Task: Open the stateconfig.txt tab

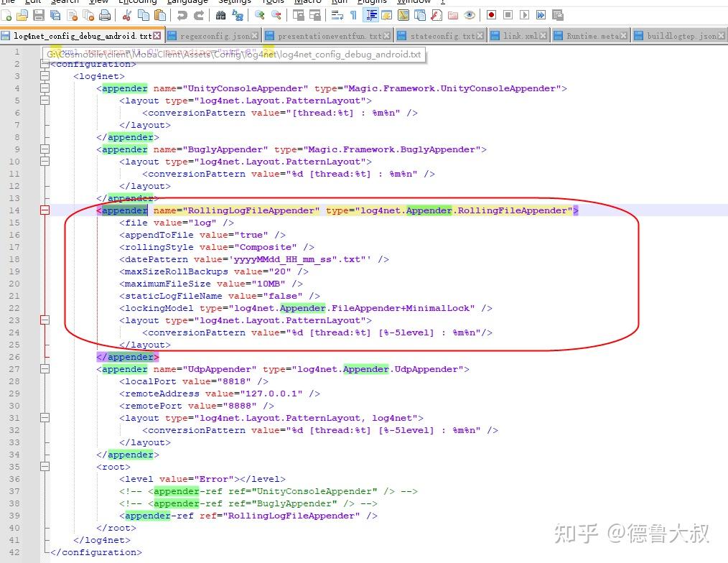Action: (442, 36)
